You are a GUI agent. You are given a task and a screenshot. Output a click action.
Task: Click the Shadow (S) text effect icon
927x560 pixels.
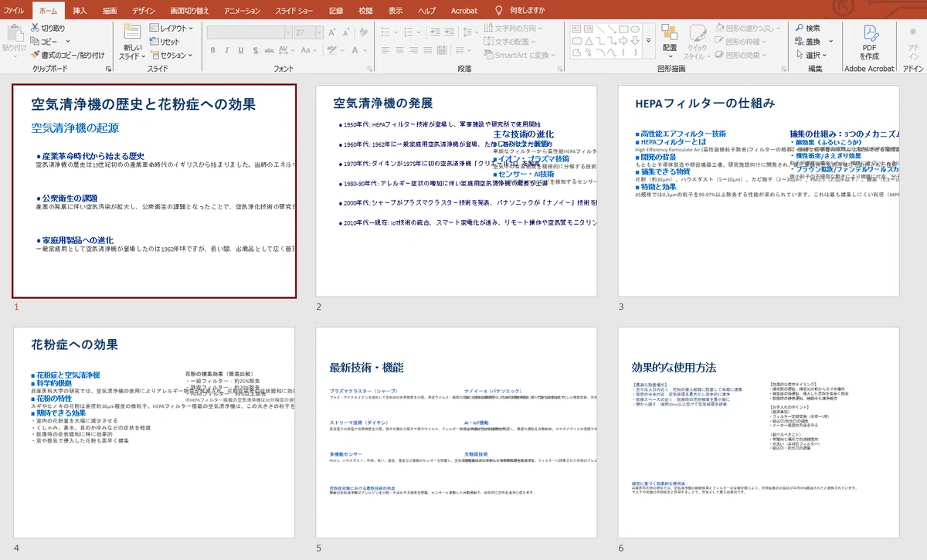point(255,50)
